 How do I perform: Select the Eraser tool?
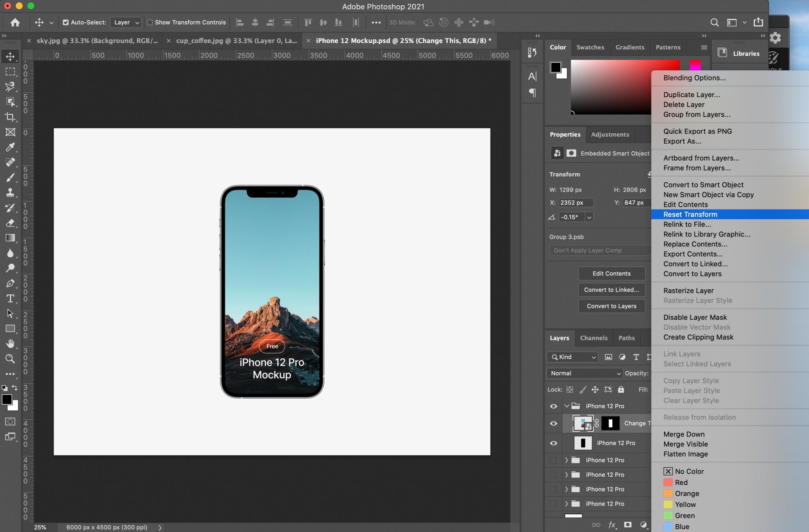click(10, 223)
